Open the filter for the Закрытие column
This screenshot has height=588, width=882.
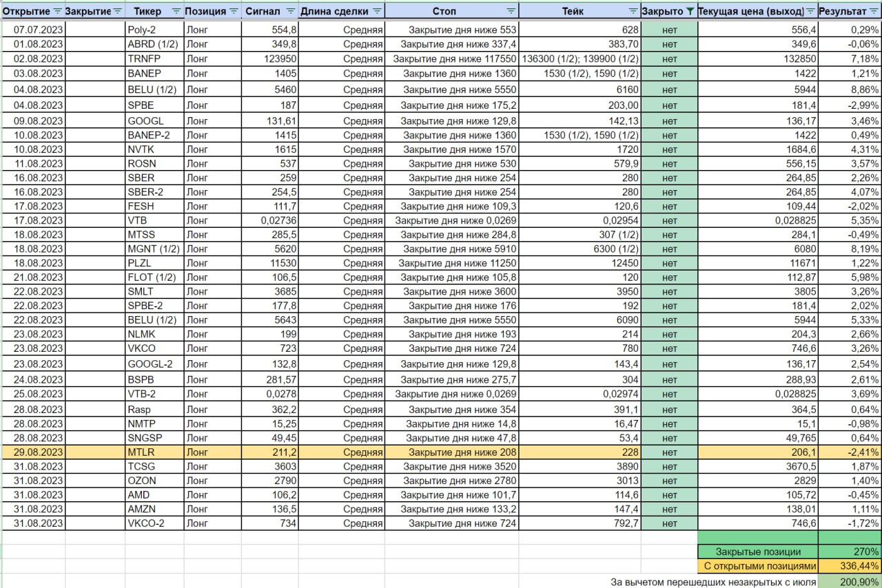click(117, 12)
